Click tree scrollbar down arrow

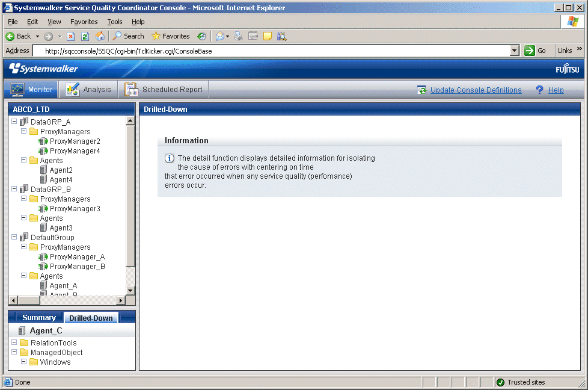tap(130, 291)
